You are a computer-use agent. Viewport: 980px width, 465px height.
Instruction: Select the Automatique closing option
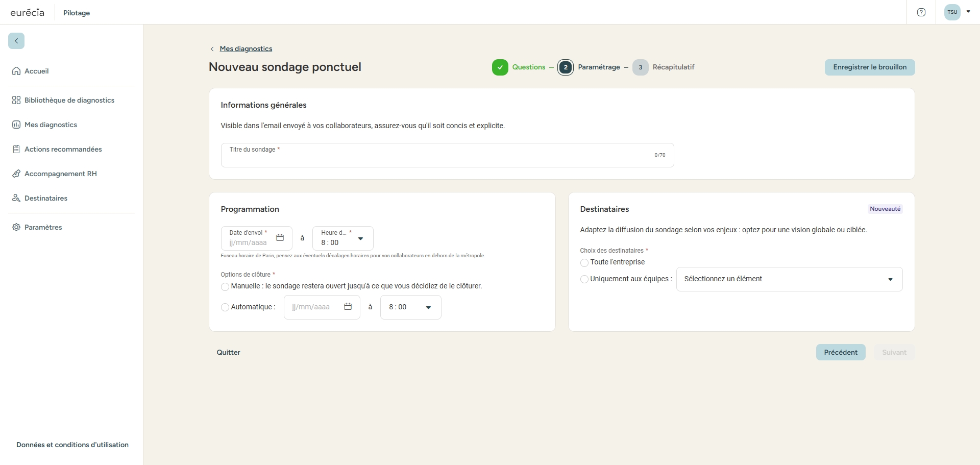(x=225, y=307)
